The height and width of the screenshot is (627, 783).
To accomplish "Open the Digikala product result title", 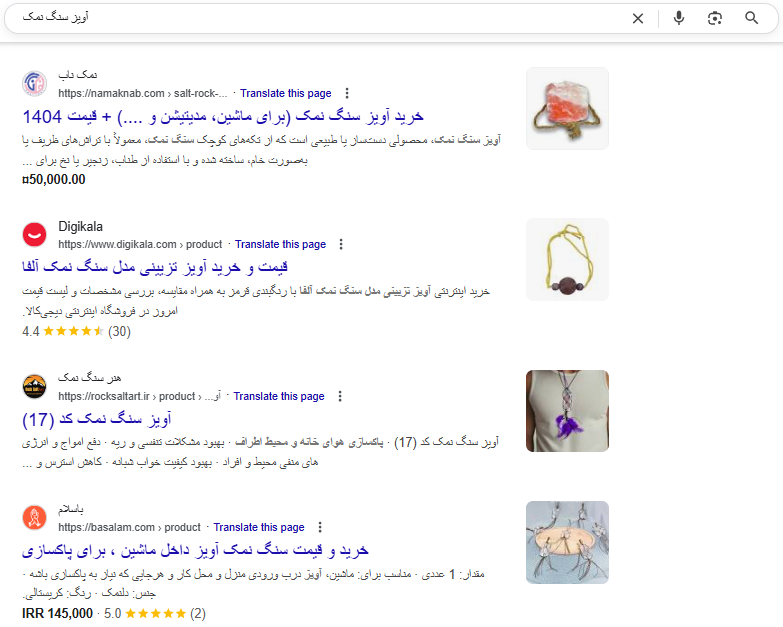I will (155, 267).
